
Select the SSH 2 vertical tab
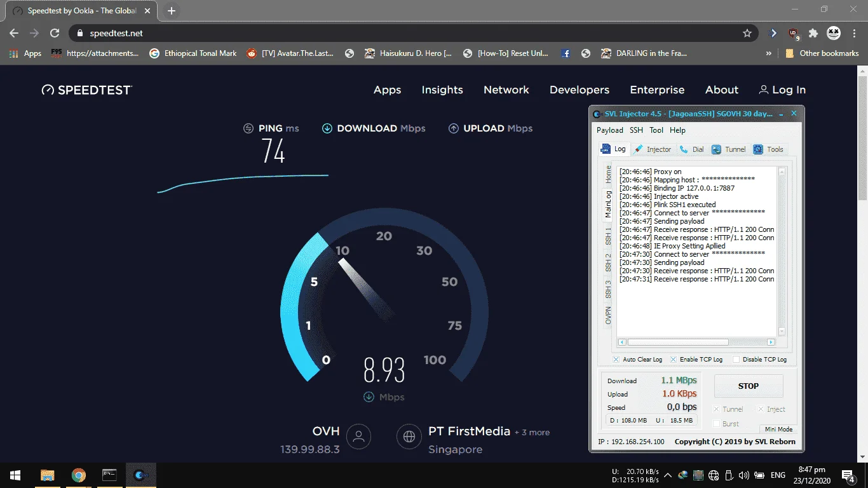[608, 262]
